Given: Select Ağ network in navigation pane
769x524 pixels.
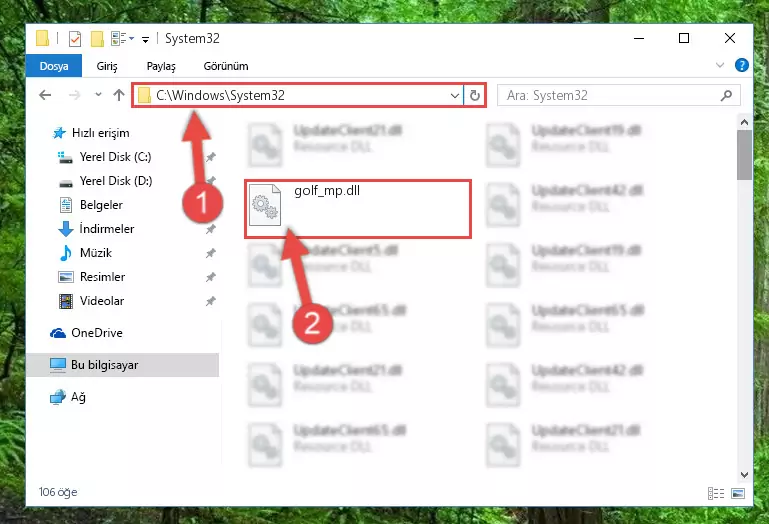Looking at the screenshot, I should pyautogui.click(x=68, y=396).
